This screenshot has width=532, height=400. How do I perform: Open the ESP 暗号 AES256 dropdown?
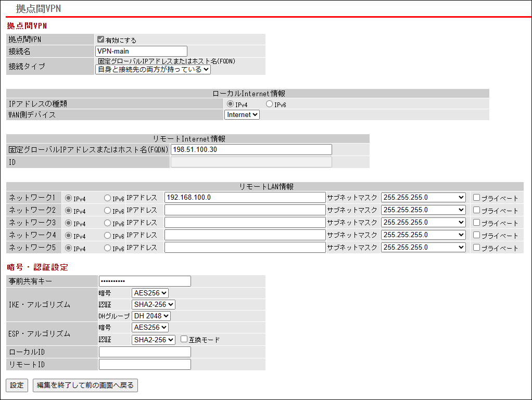click(x=150, y=328)
